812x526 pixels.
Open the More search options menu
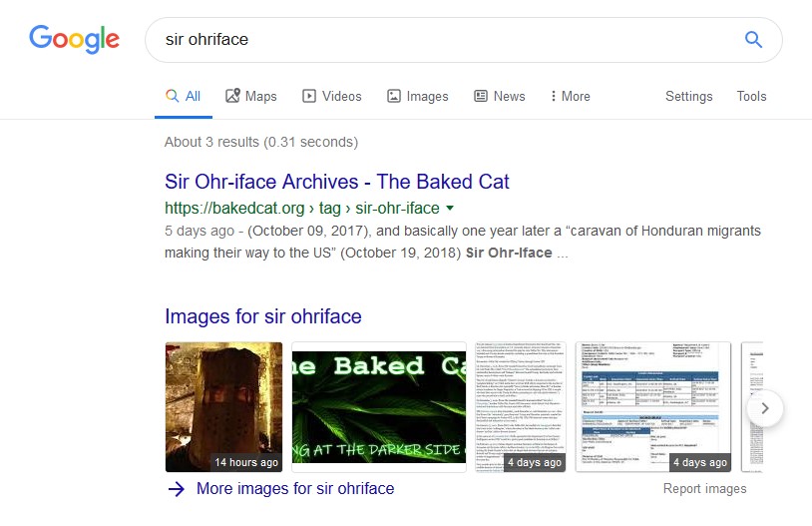571,97
